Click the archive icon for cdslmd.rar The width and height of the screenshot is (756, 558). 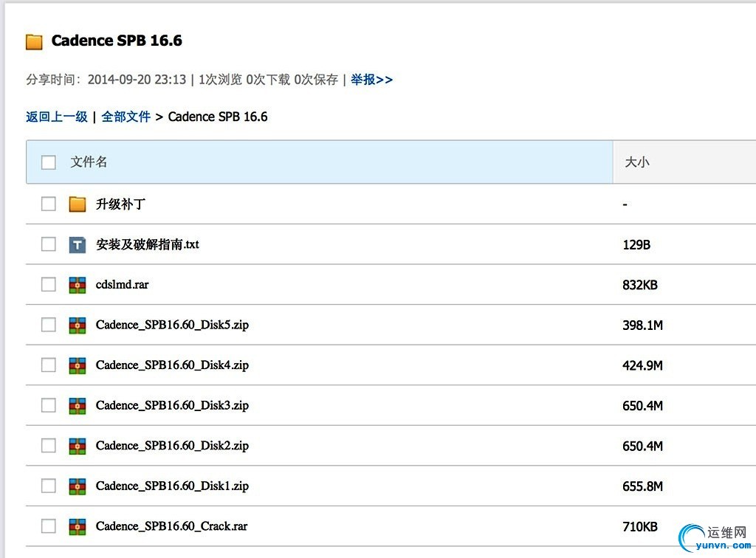click(x=78, y=285)
